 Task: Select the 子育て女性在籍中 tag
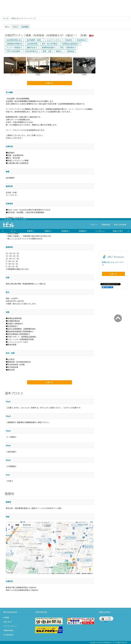point(13,51)
